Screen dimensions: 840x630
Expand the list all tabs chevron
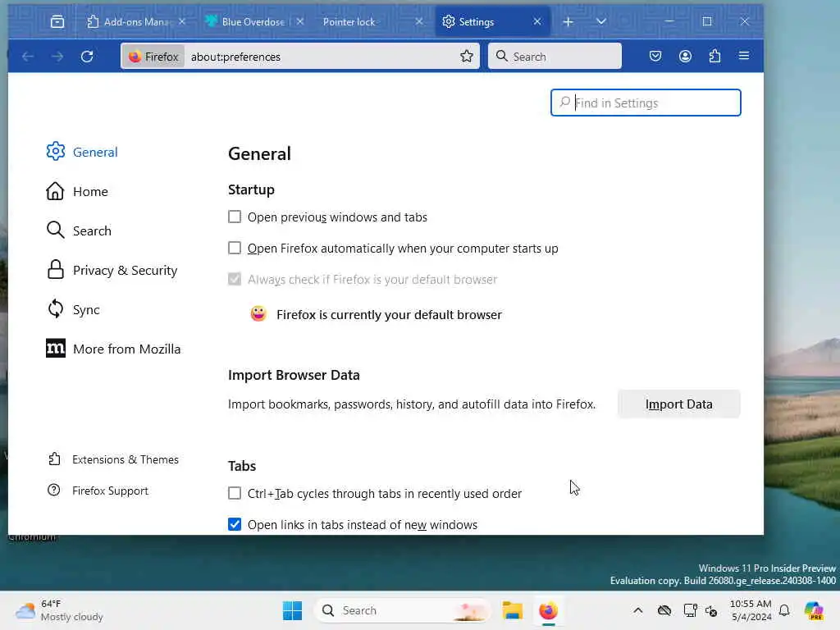(601, 21)
